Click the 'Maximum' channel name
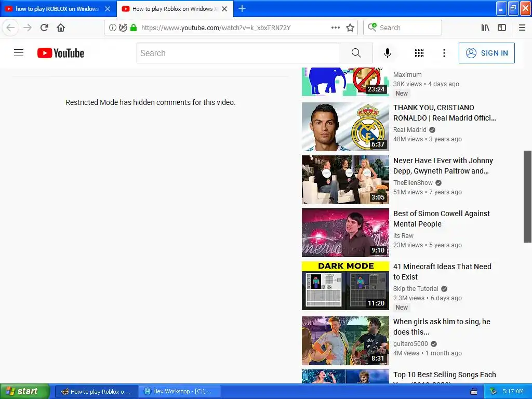532x399 pixels. click(407, 75)
